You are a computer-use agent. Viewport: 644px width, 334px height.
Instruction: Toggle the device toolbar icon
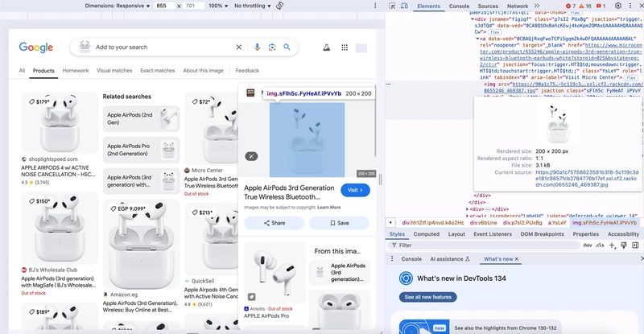click(404, 6)
